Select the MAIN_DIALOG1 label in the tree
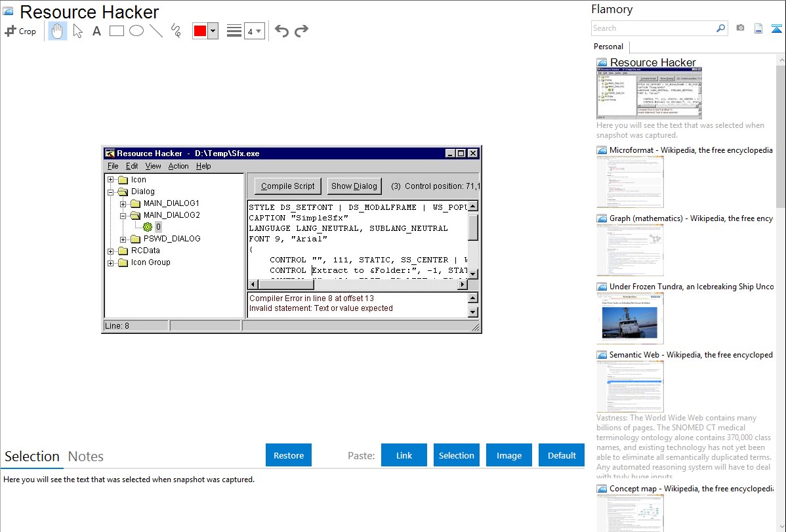 tap(171, 203)
